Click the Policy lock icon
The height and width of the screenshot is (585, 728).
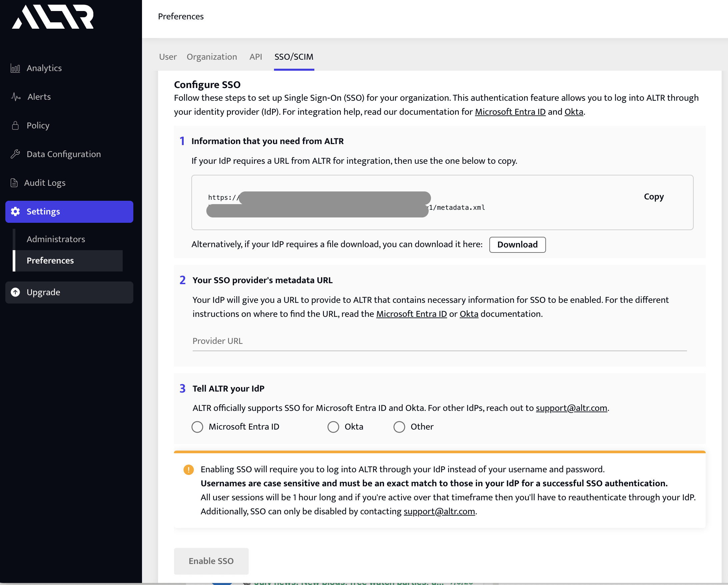tap(15, 126)
